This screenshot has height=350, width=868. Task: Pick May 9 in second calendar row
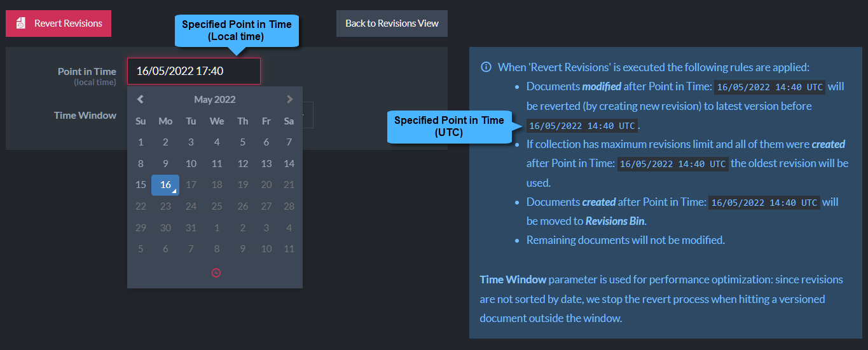[165, 163]
